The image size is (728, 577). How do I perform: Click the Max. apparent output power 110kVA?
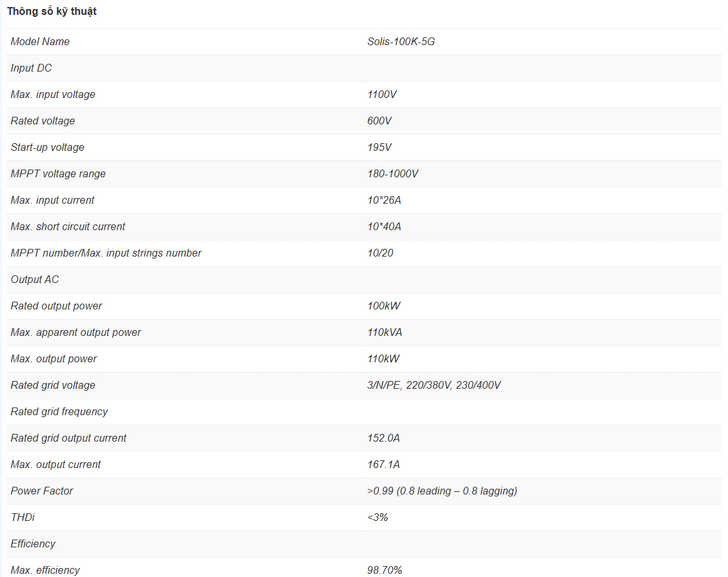pyautogui.click(x=385, y=333)
